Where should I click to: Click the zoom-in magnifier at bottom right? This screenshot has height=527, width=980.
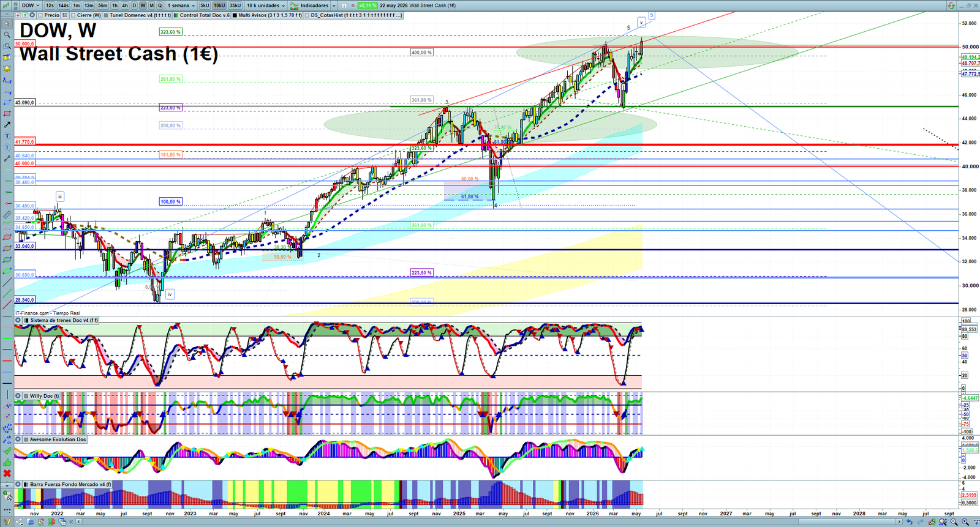coord(965,521)
